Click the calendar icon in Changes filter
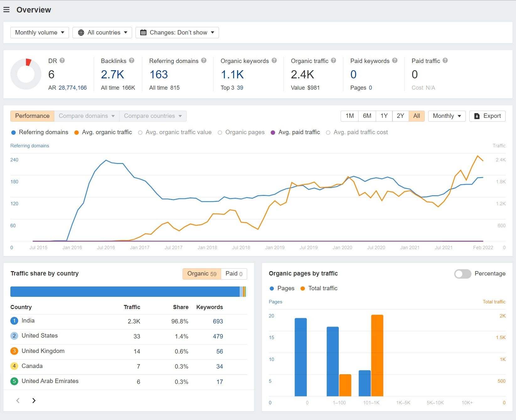Screen dimensions: 516x420 (x=143, y=33)
